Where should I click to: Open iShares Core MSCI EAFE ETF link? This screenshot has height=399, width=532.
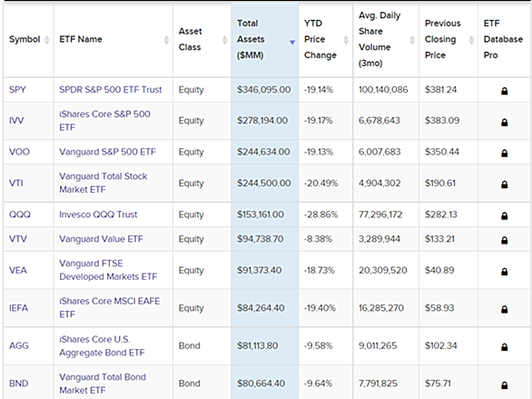pos(110,307)
